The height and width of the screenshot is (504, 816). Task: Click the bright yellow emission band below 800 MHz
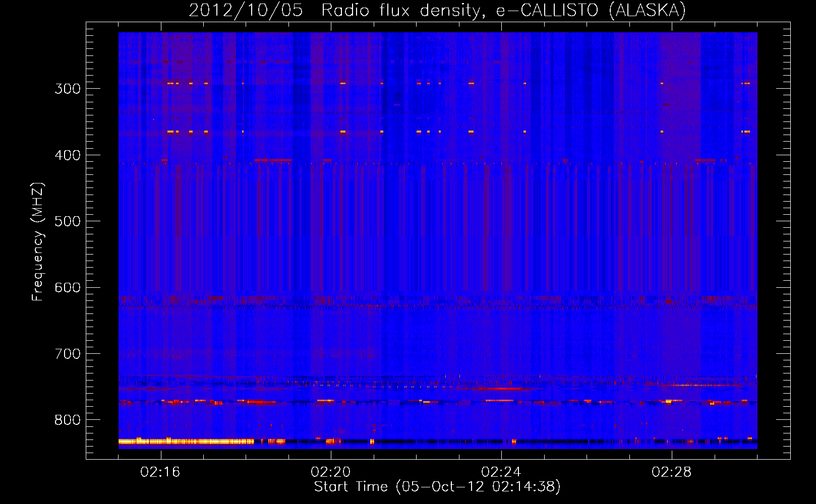[186, 442]
